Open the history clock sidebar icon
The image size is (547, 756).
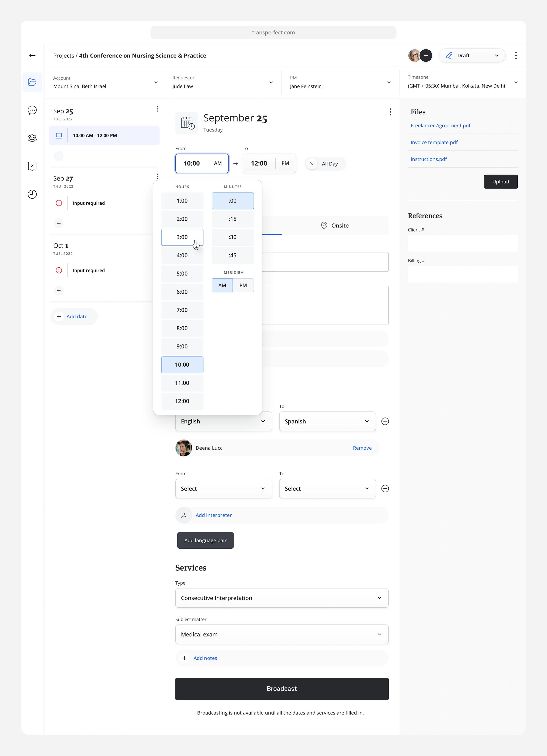tap(32, 194)
